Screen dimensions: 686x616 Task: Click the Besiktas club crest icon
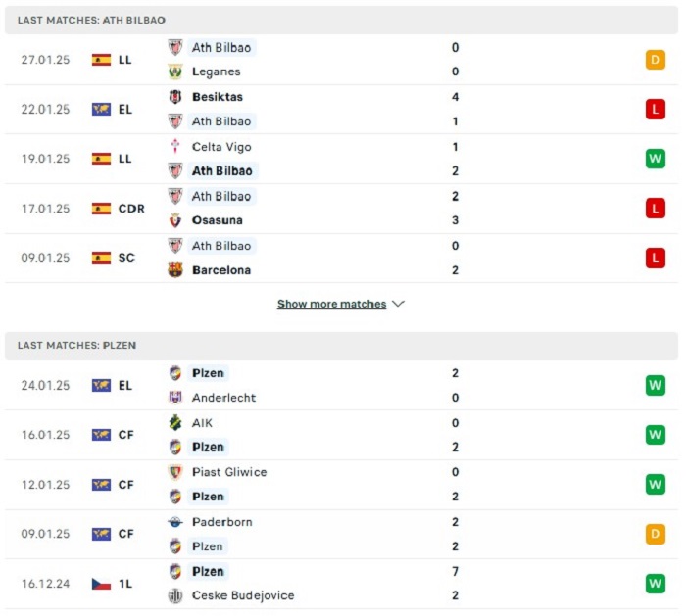coord(175,97)
